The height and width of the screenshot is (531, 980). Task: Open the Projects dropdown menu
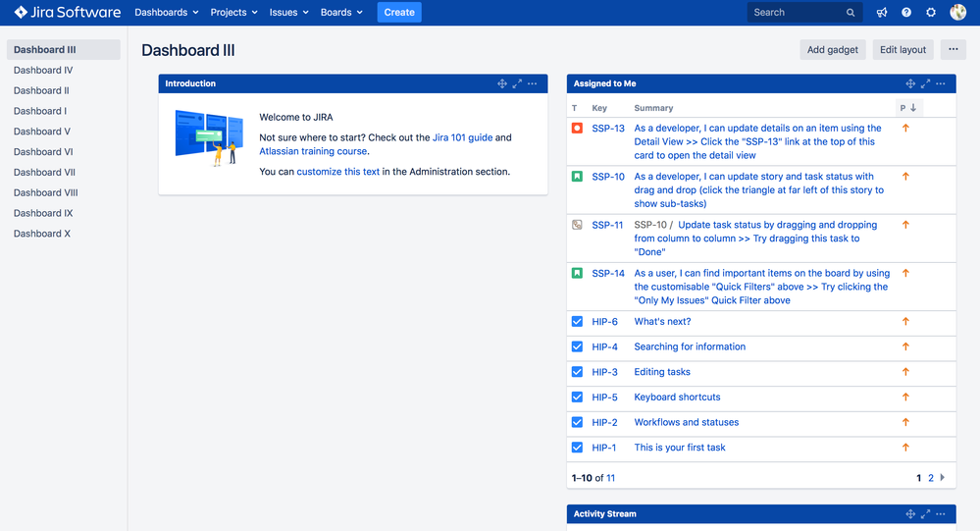pos(233,13)
